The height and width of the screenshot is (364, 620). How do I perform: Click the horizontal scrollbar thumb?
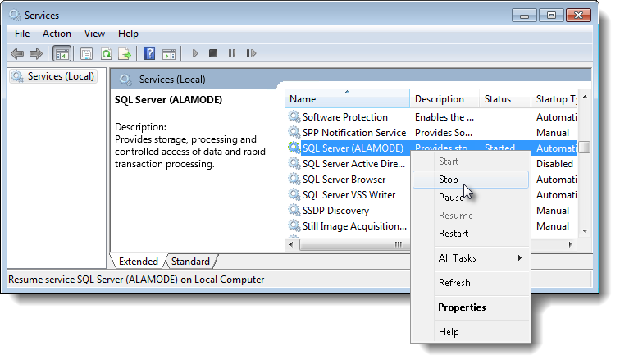click(355, 245)
